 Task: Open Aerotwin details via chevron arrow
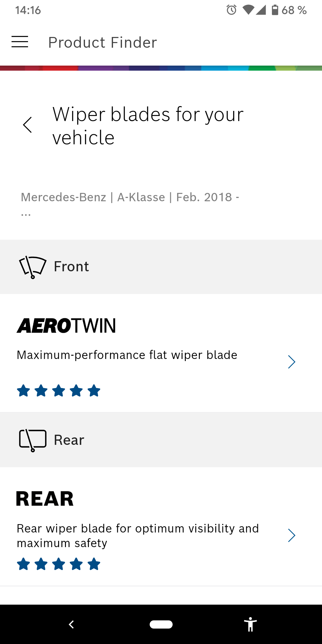pos(291,362)
